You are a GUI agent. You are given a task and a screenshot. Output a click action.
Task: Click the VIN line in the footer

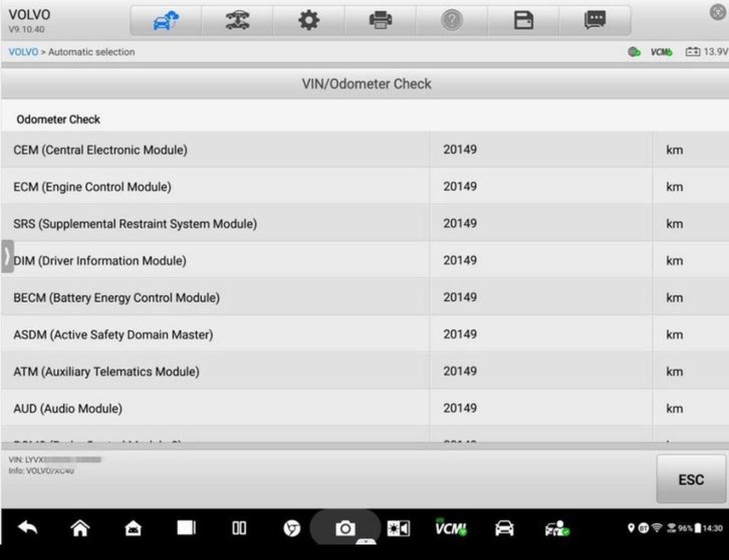coord(55,459)
